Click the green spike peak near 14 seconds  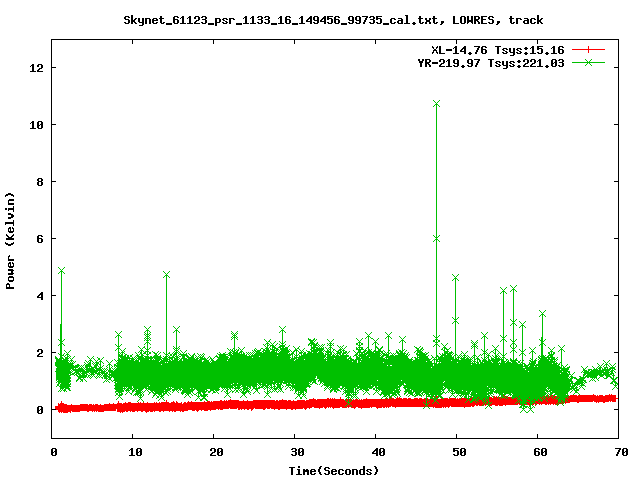166,274
